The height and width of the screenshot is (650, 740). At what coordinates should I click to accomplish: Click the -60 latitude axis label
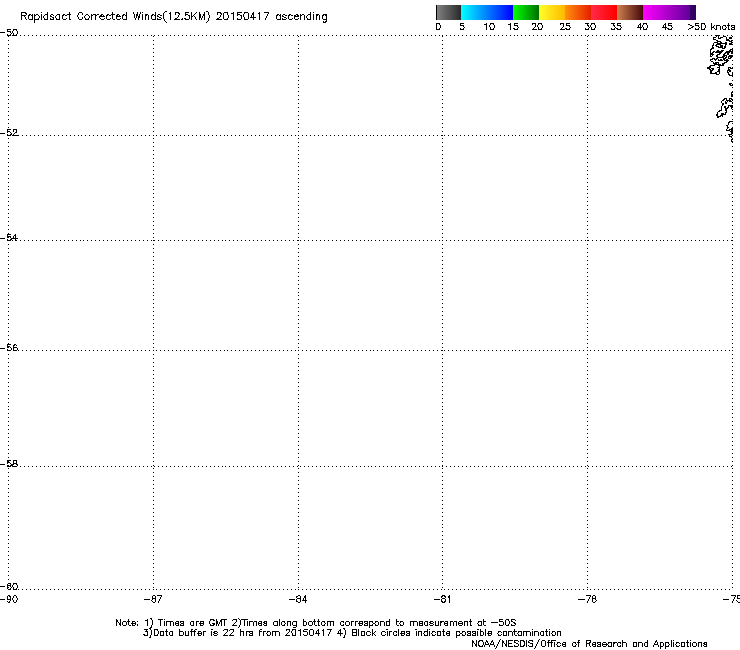click(x=9, y=586)
